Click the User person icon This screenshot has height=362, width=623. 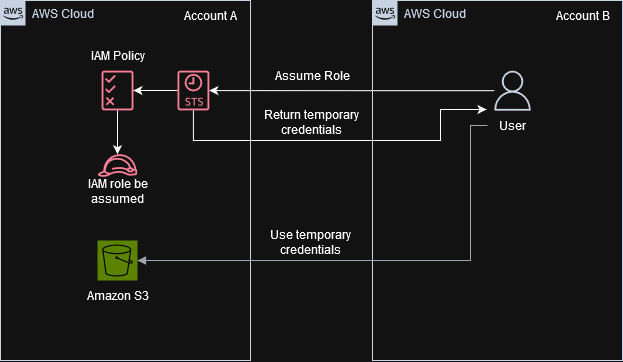512,91
